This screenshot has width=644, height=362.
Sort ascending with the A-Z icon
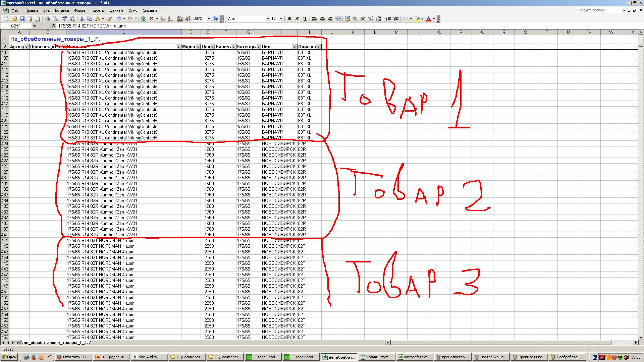click(163, 19)
